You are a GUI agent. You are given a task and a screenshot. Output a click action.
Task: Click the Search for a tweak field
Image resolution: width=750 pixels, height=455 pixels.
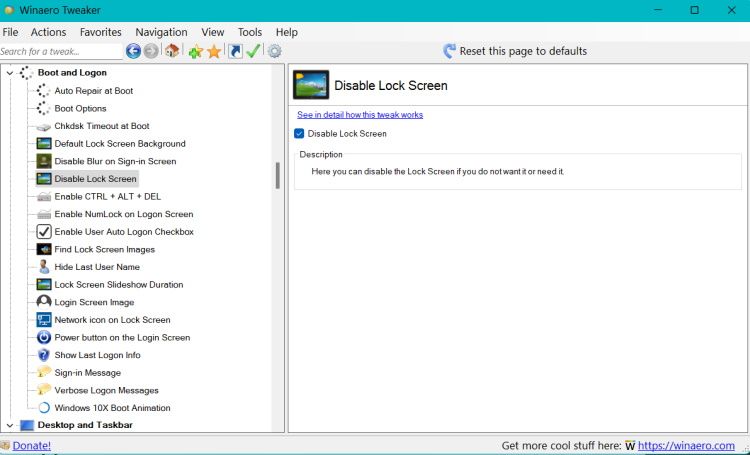[61, 51]
